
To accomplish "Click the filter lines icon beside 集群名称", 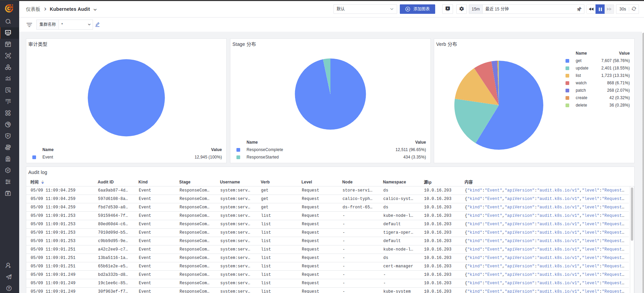I will coord(29,25).
